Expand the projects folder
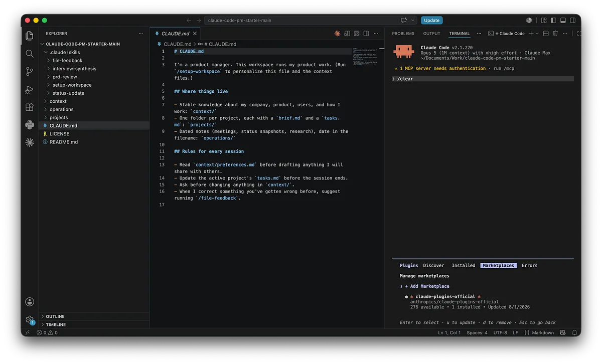The height and width of the screenshot is (364, 602). (x=59, y=117)
